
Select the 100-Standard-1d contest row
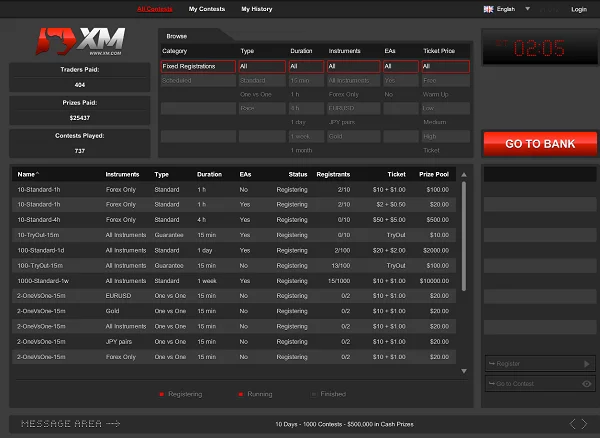pos(234,251)
